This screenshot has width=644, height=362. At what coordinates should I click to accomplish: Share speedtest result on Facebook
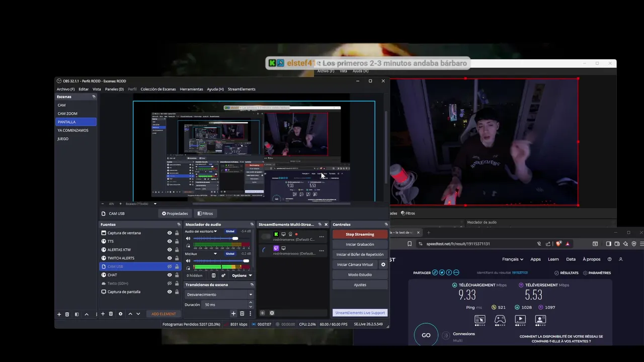point(449,273)
